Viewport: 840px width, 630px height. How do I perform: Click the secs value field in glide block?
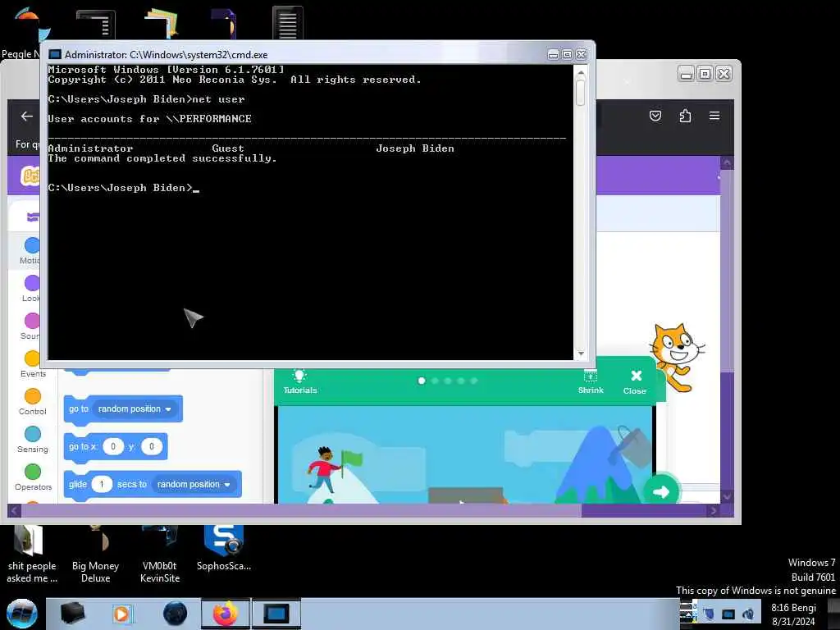click(x=101, y=484)
